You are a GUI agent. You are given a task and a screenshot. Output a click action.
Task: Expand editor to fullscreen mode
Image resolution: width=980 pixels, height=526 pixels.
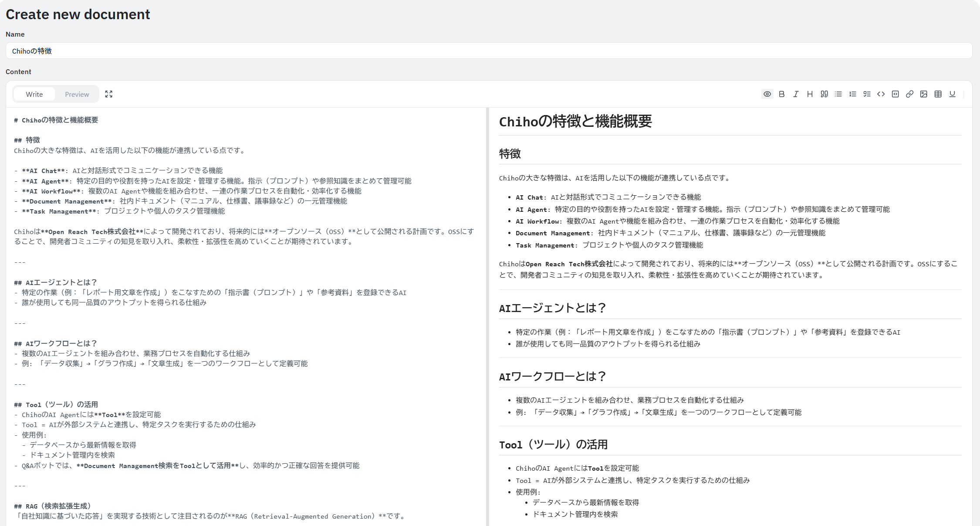coord(109,94)
